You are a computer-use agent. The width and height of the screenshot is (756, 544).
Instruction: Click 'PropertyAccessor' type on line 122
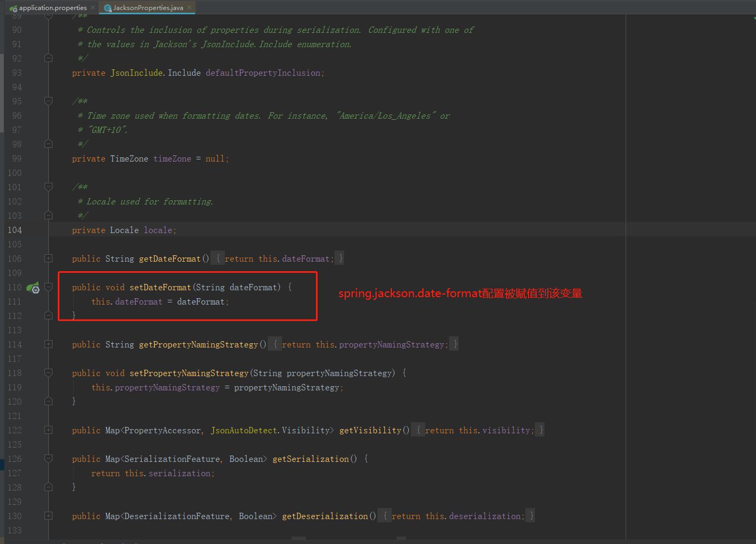pos(162,430)
